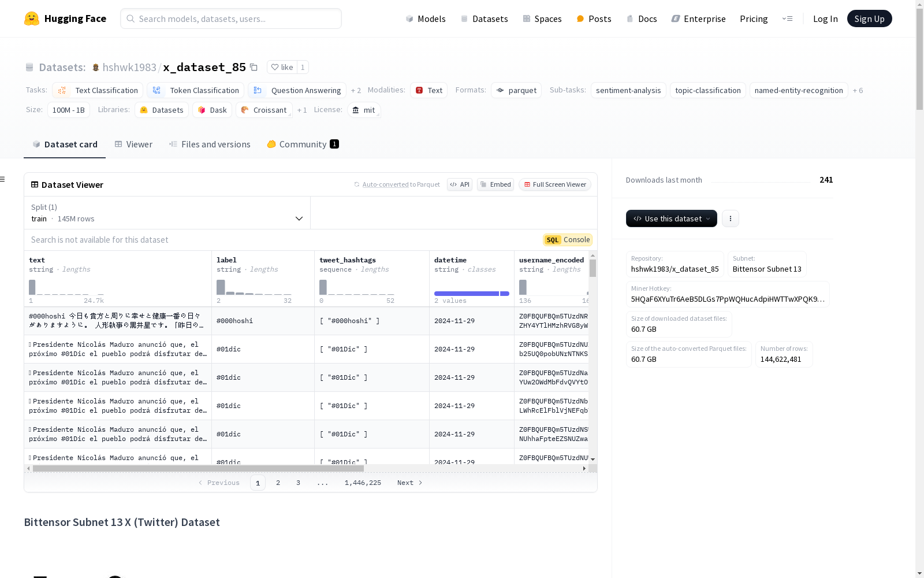Open the SQL Console
This screenshot has height=578, width=924.
pos(568,240)
